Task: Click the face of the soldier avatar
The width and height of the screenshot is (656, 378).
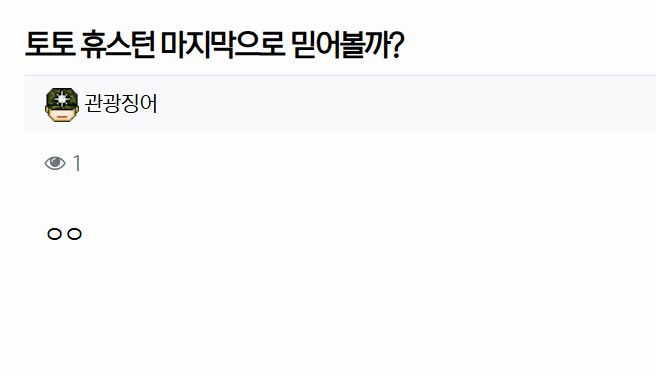Action: coord(62,114)
